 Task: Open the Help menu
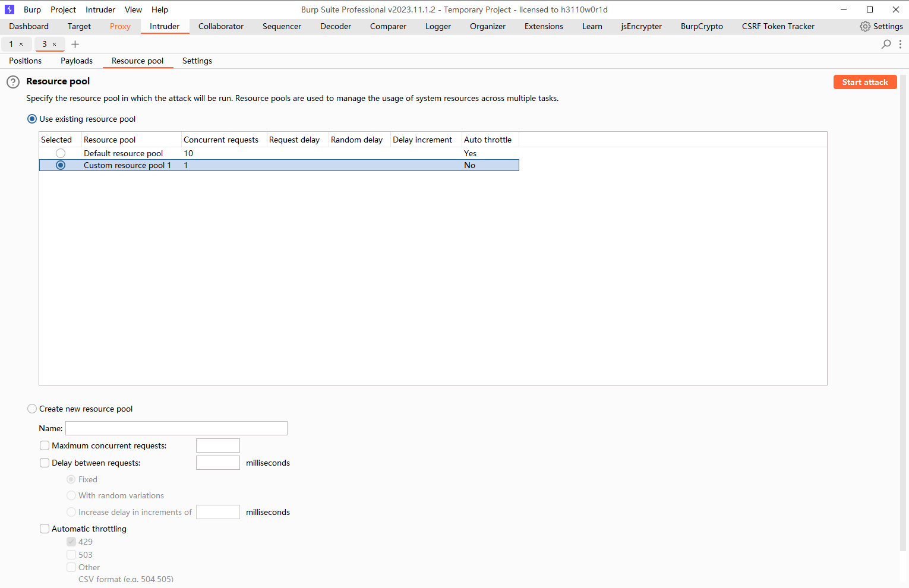tap(160, 10)
